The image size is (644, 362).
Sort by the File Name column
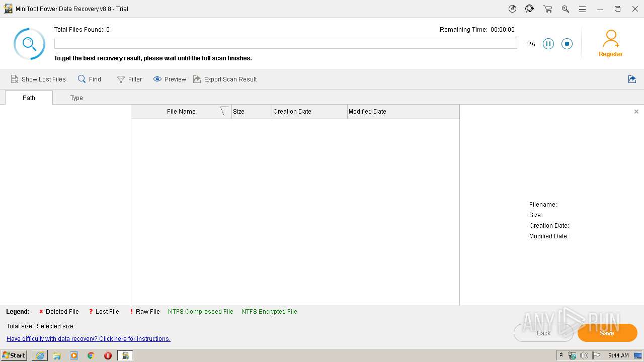pyautogui.click(x=181, y=112)
